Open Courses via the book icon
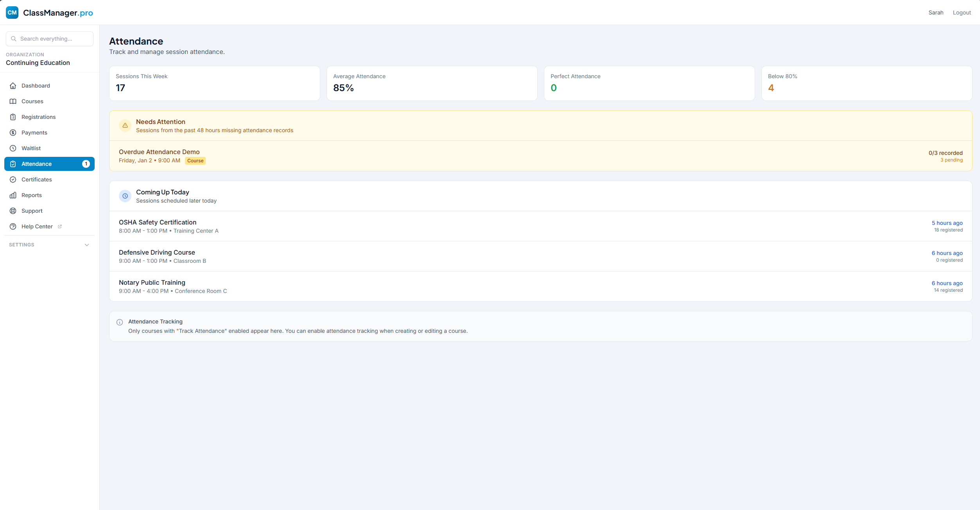The height and width of the screenshot is (510, 980). pos(13,101)
